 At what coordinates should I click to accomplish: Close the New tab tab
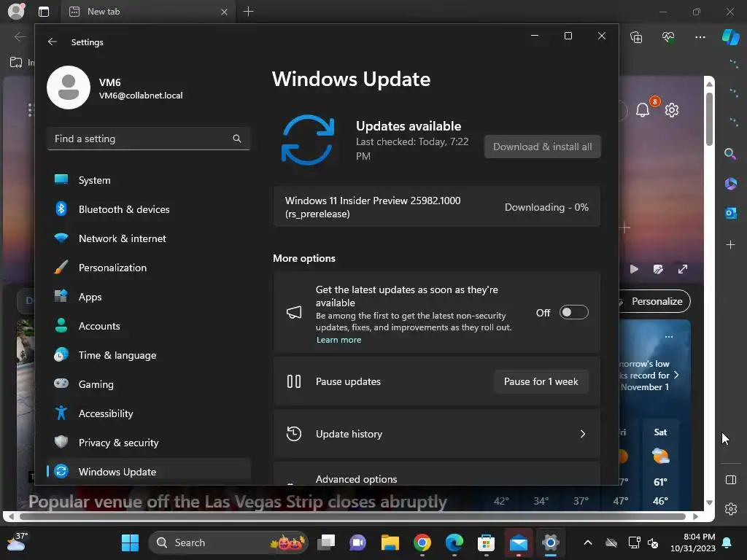click(x=224, y=12)
